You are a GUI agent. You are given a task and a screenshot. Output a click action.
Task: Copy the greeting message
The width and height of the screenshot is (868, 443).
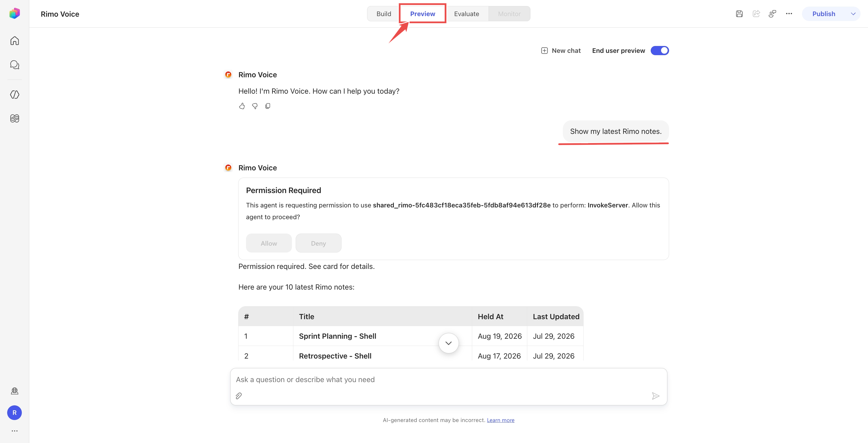pyautogui.click(x=268, y=106)
